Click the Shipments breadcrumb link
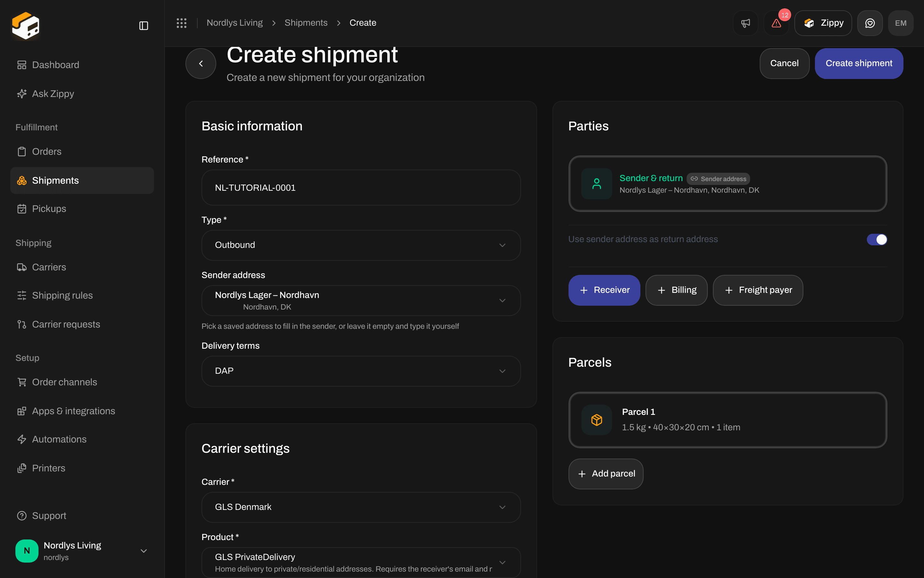Image resolution: width=924 pixels, height=578 pixels. click(x=306, y=23)
